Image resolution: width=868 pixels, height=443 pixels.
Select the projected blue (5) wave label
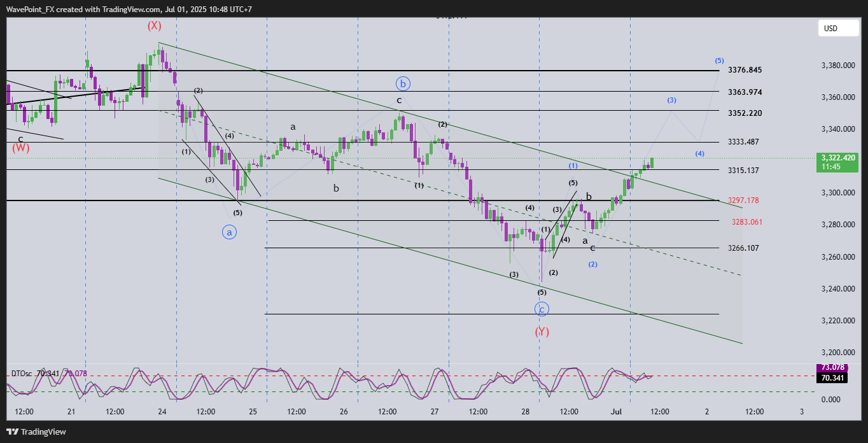[x=719, y=61]
